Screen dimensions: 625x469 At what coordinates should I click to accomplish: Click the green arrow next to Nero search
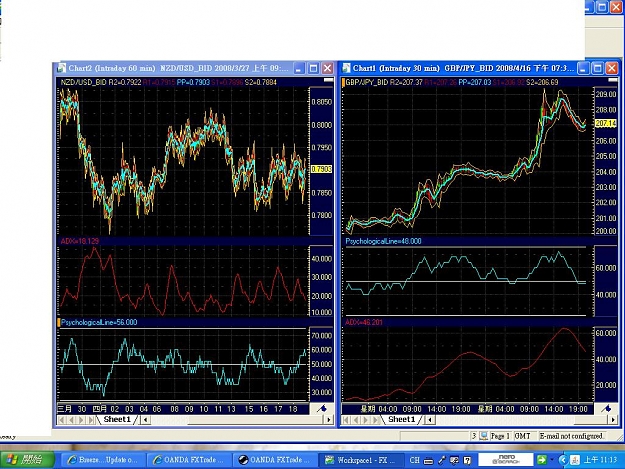pos(541,460)
